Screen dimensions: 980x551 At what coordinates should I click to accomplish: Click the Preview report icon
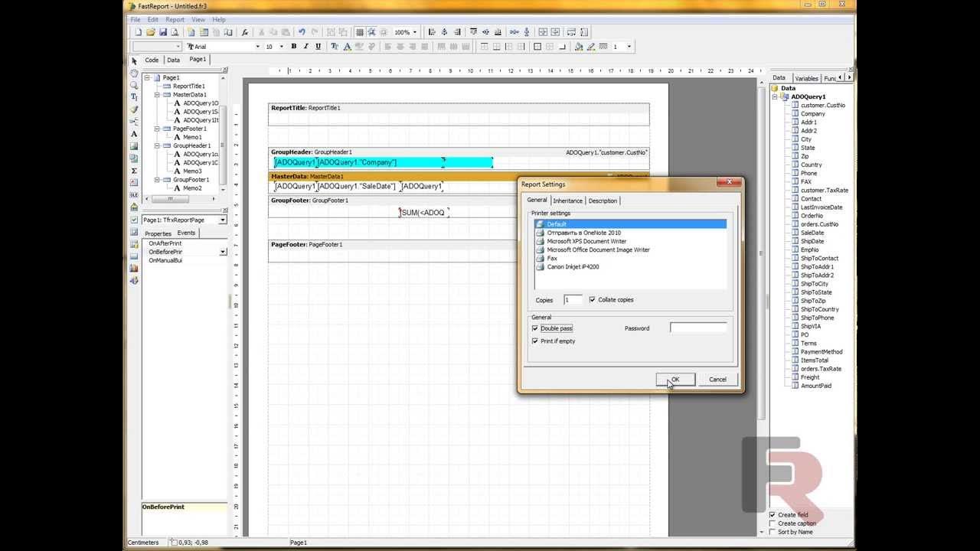pos(175,32)
